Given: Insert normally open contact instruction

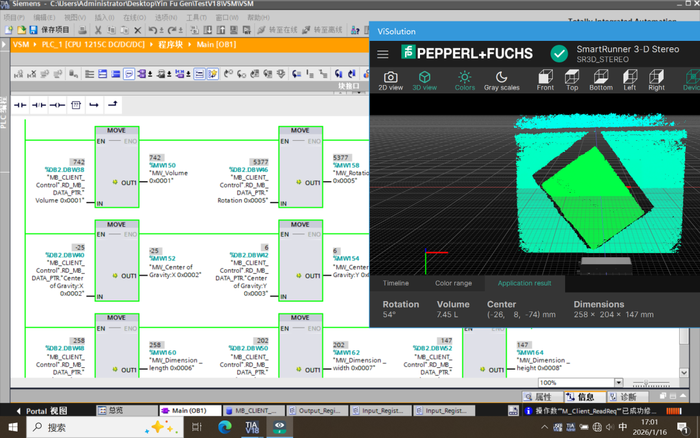Looking at the screenshot, I should coord(20,105).
